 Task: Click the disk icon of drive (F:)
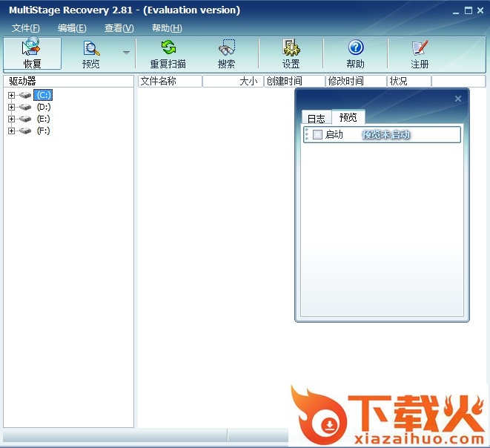pos(25,131)
